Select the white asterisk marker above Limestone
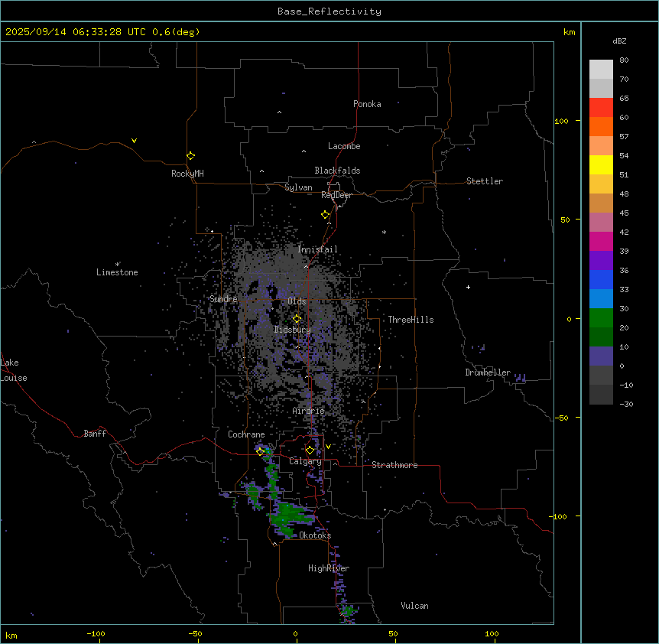 point(118,264)
